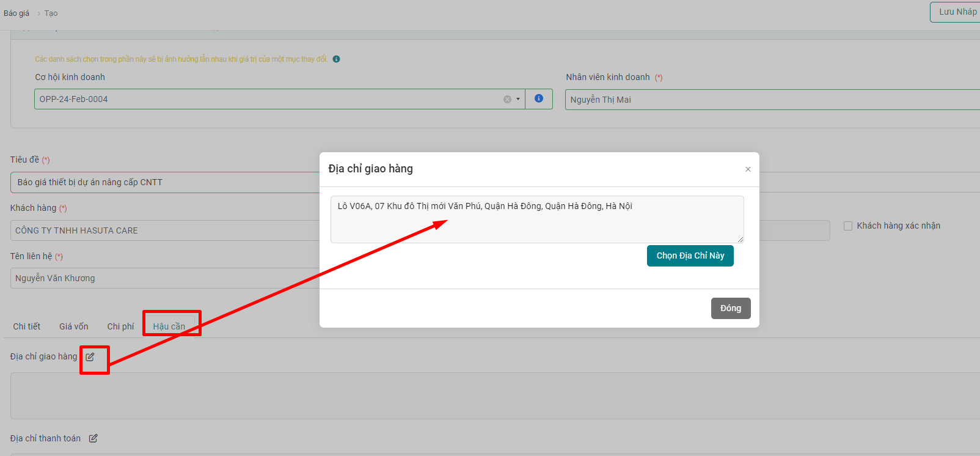The width and height of the screenshot is (980, 456).
Task: Open the Nhân viên kinh doanh selector
Action: 770,100
